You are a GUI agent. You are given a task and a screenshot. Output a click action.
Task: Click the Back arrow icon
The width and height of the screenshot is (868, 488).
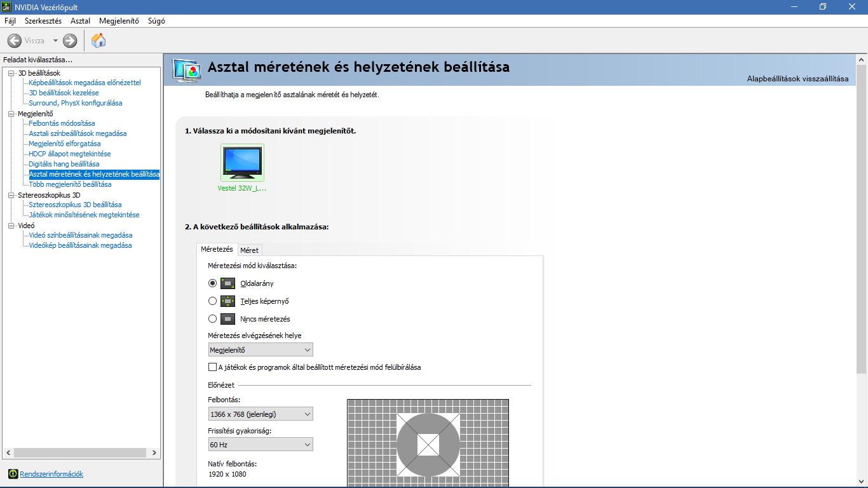(15, 41)
